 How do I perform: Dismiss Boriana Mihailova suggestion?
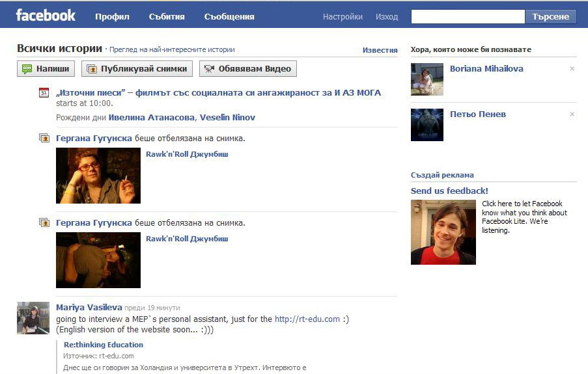572,68
